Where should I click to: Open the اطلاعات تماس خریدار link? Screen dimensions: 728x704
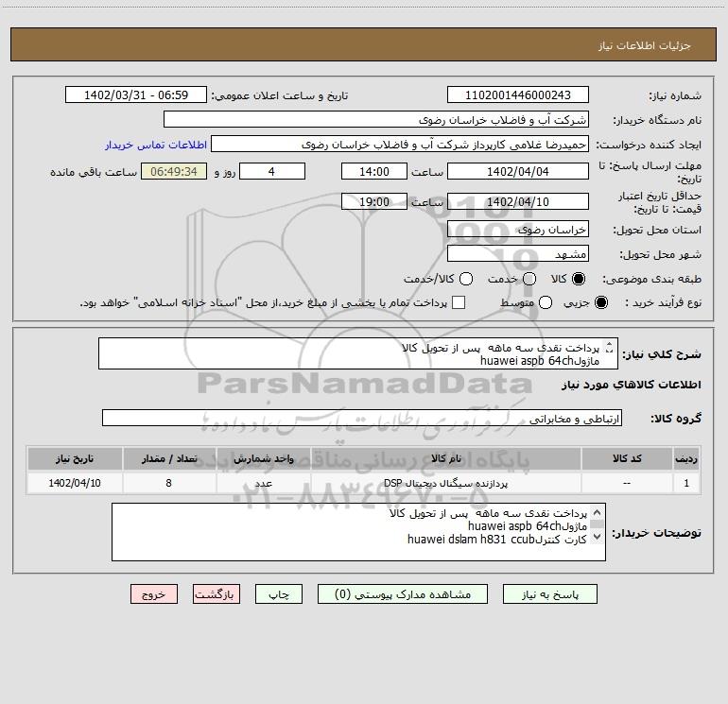(156, 145)
